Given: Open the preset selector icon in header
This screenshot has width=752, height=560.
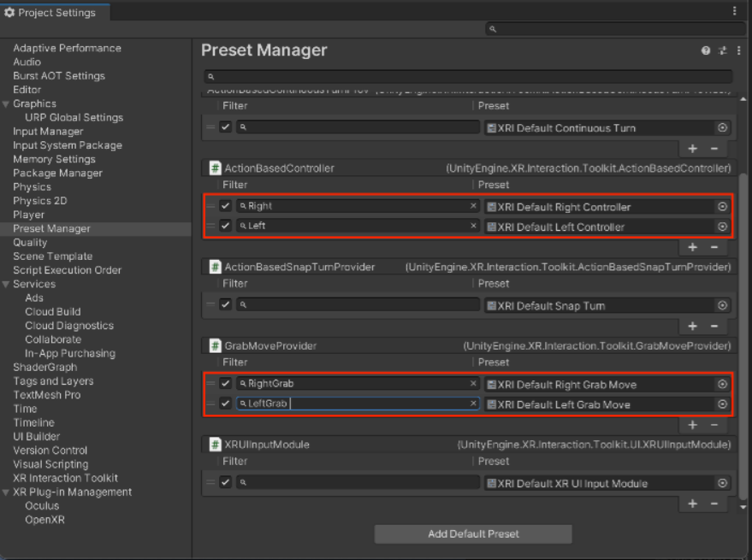Looking at the screenshot, I should [723, 50].
